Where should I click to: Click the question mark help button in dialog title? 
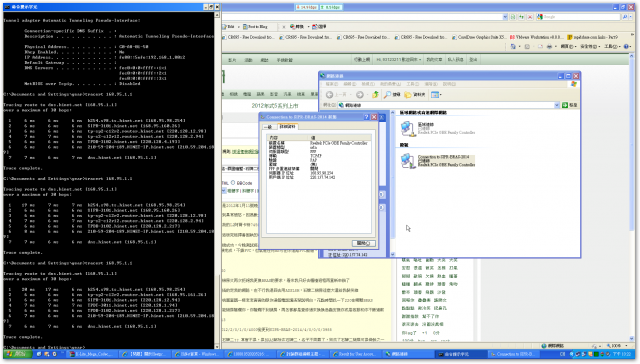click(x=366, y=117)
